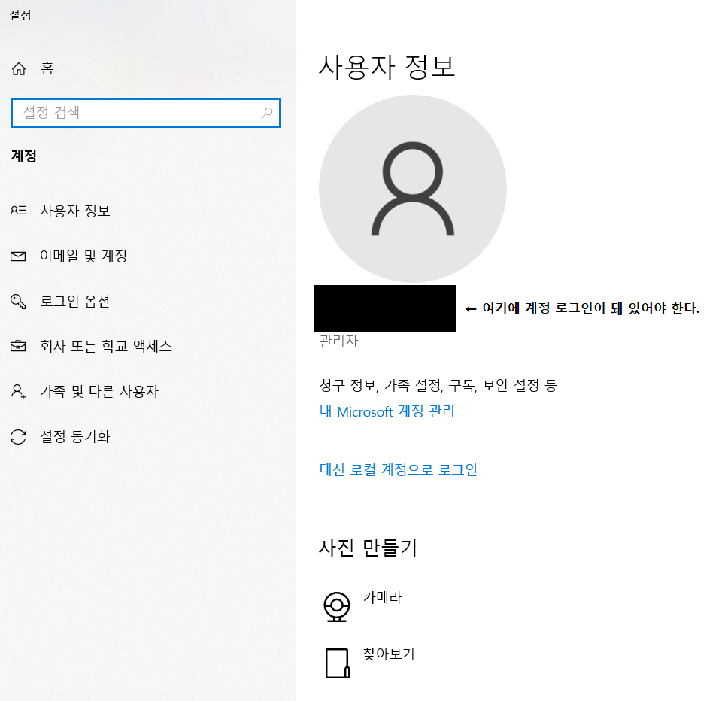The width and height of the screenshot is (728, 701).
Task: Click the Home house icon
Action: coord(19,68)
